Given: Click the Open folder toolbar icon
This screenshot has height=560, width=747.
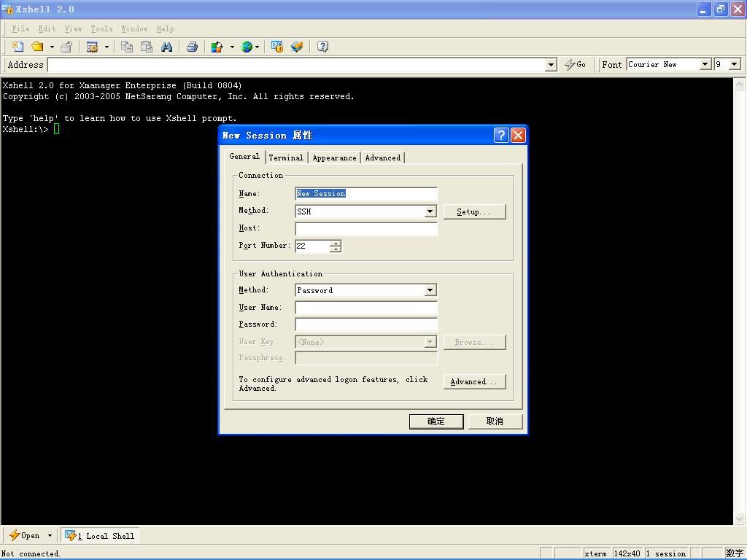Looking at the screenshot, I should pyautogui.click(x=37, y=46).
